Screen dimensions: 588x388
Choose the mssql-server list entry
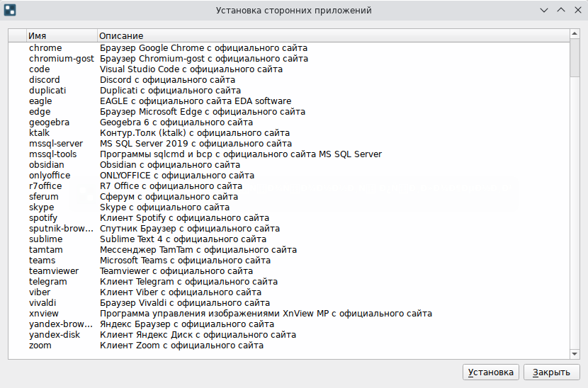(x=56, y=144)
